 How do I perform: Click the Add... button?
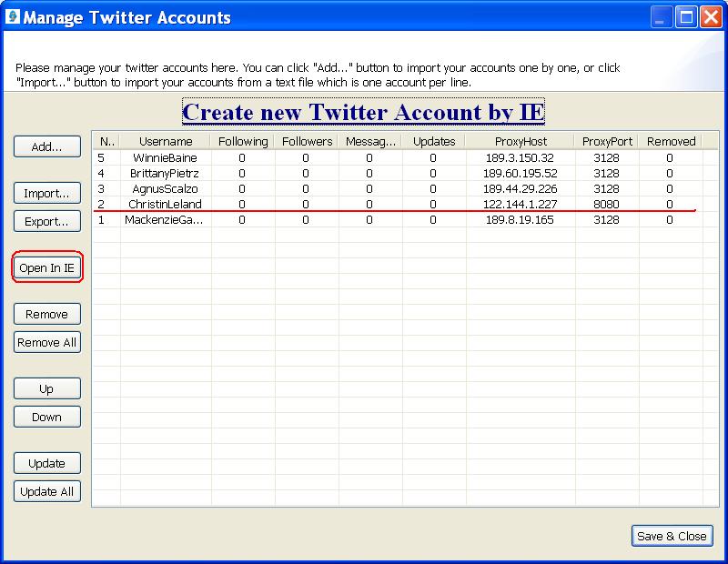47,146
